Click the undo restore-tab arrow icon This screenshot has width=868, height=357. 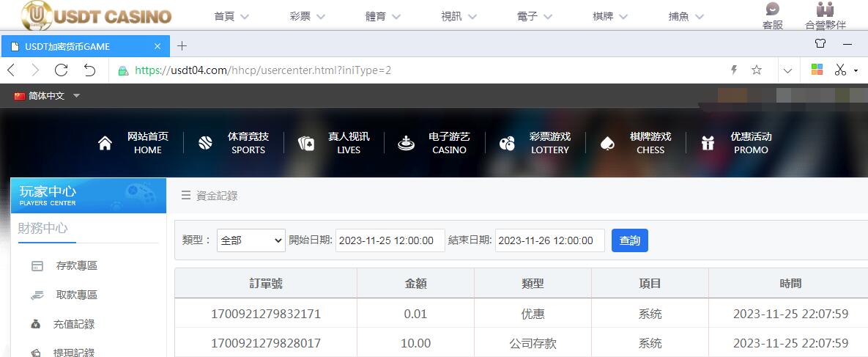(89, 70)
